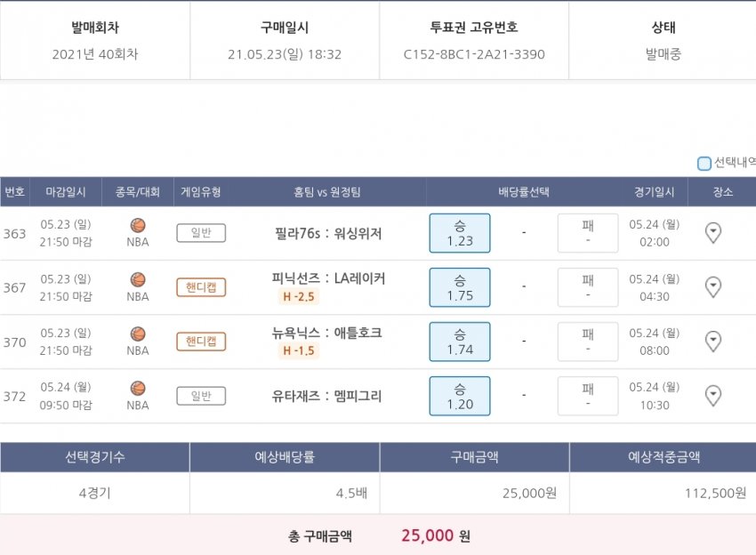Click the 일반 game type badge in row 363

click(x=201, y=233)
